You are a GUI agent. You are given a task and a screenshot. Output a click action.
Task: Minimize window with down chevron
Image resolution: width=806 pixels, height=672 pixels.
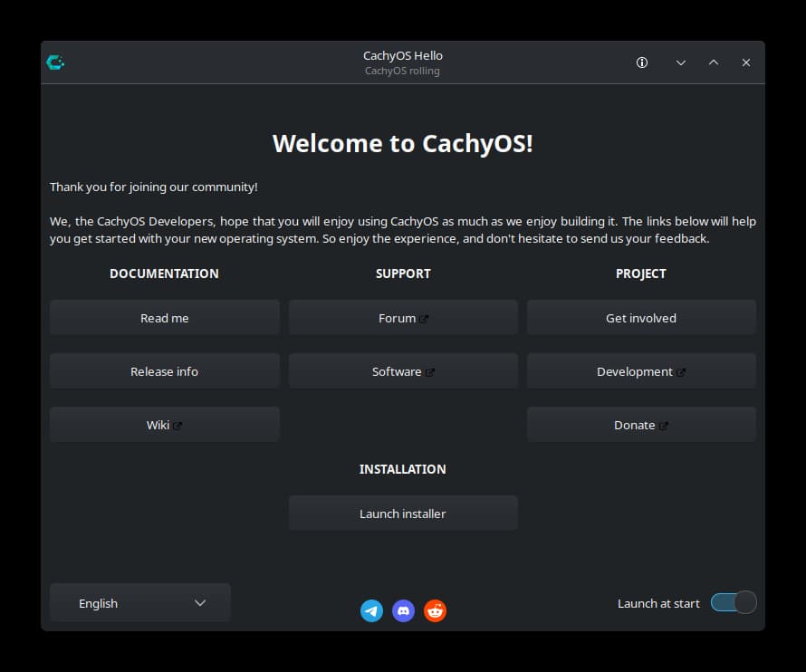point(681,62)
